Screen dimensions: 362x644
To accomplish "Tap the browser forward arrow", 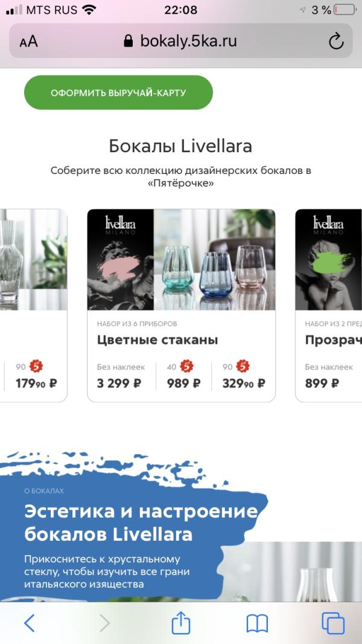I will pos(105,623).
